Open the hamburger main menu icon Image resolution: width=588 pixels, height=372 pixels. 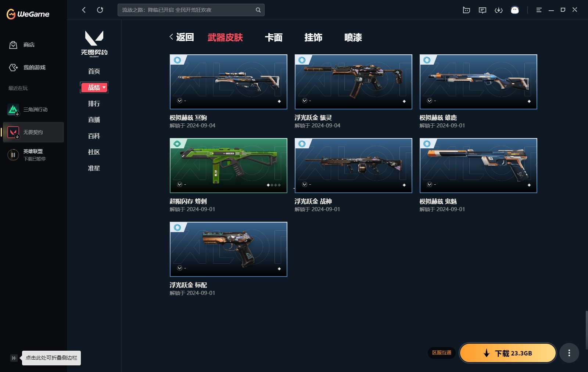[x=539, y=10]
